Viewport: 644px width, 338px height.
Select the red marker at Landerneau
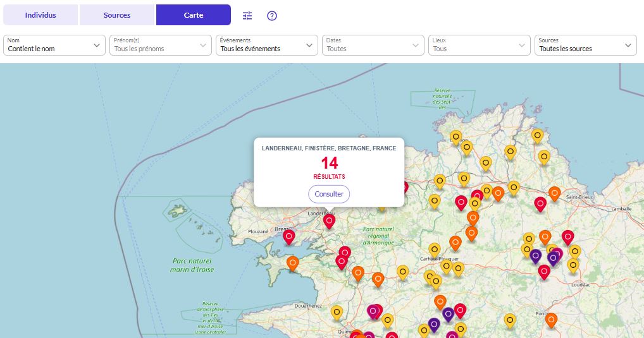coord(329,220)
